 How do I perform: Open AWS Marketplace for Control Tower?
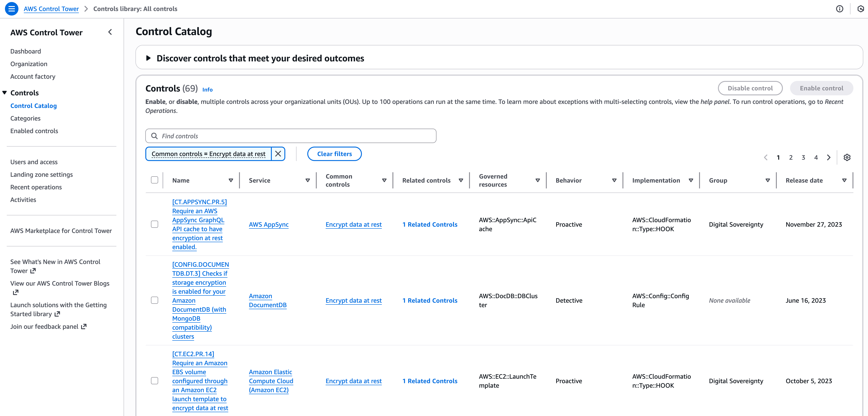[x=61, y=231]
